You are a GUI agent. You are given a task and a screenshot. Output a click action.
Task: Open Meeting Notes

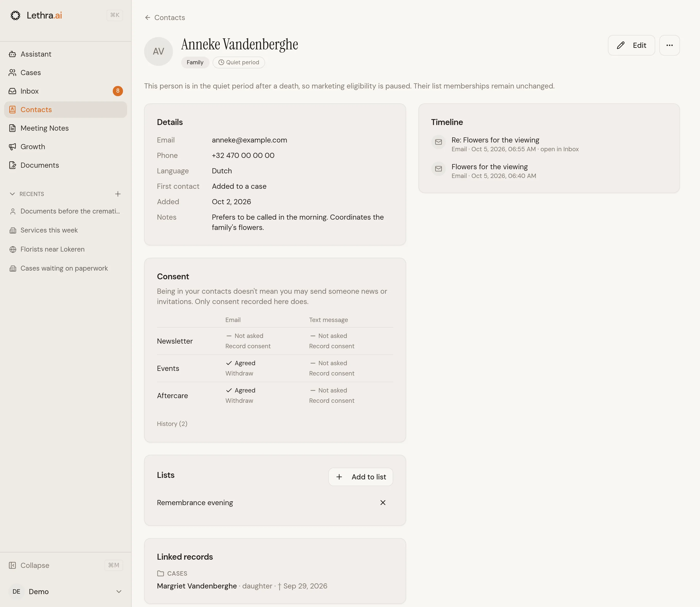(x=65, y=128)
